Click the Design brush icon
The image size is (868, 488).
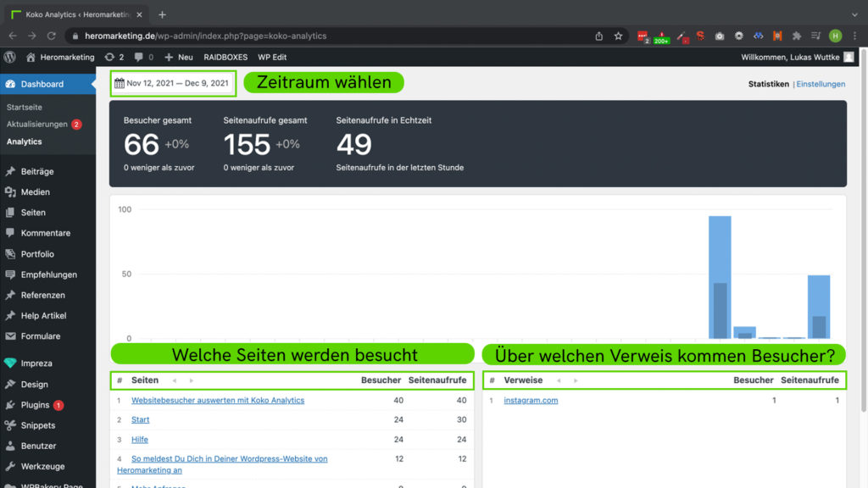[10, 384]
